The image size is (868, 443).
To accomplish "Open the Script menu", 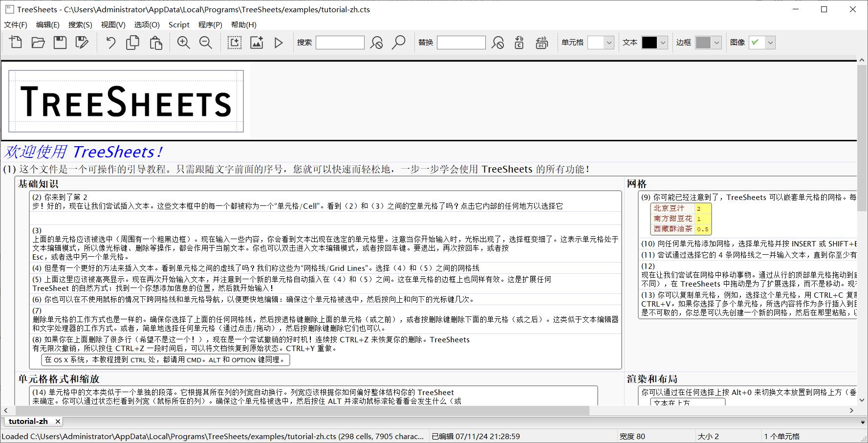I will pyautogui.click(x=179, y=24).
